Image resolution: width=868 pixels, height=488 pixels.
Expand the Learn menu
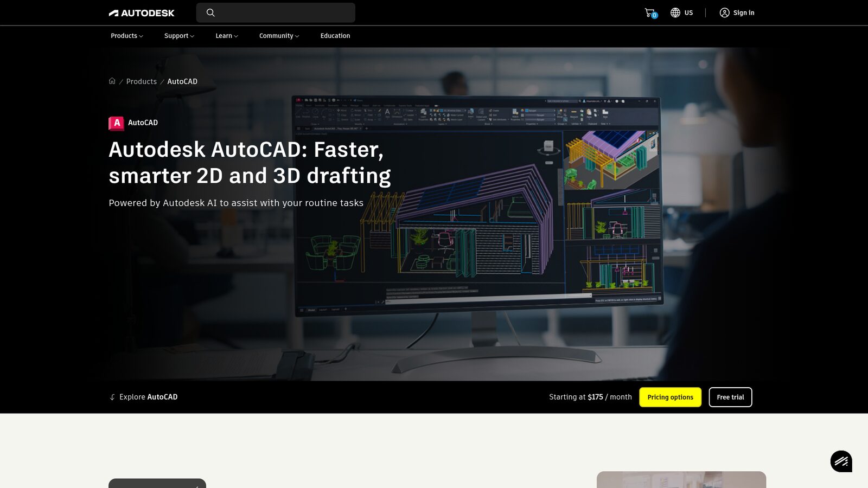pos(227,36)
